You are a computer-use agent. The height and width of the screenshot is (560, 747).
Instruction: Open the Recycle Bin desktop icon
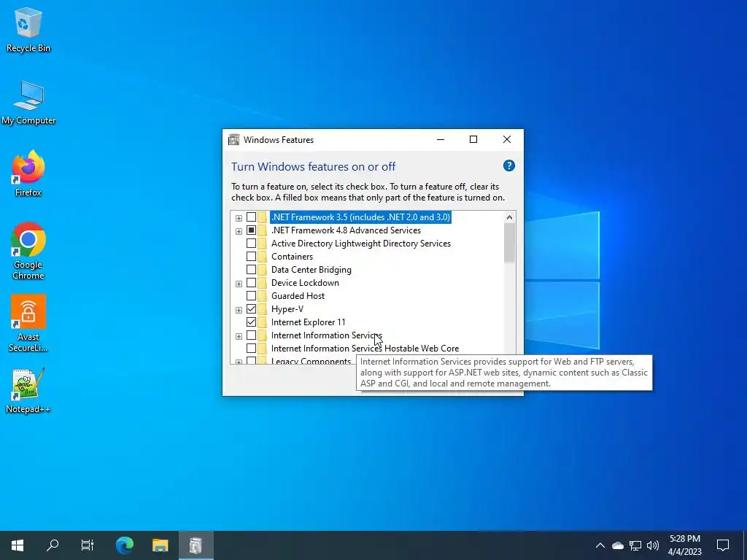coord(28,29)
